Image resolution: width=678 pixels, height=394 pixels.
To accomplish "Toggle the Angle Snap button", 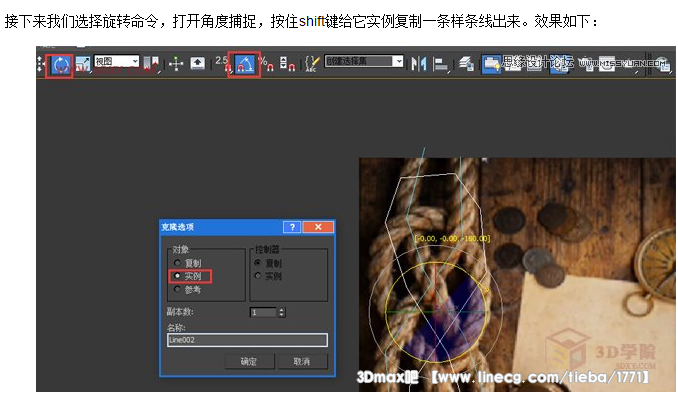I will (244, 65).
